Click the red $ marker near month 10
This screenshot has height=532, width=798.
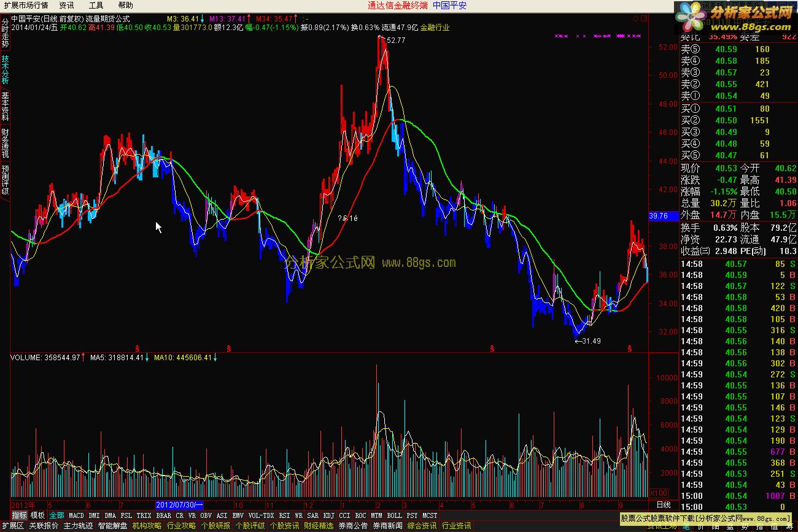point(229,348)
